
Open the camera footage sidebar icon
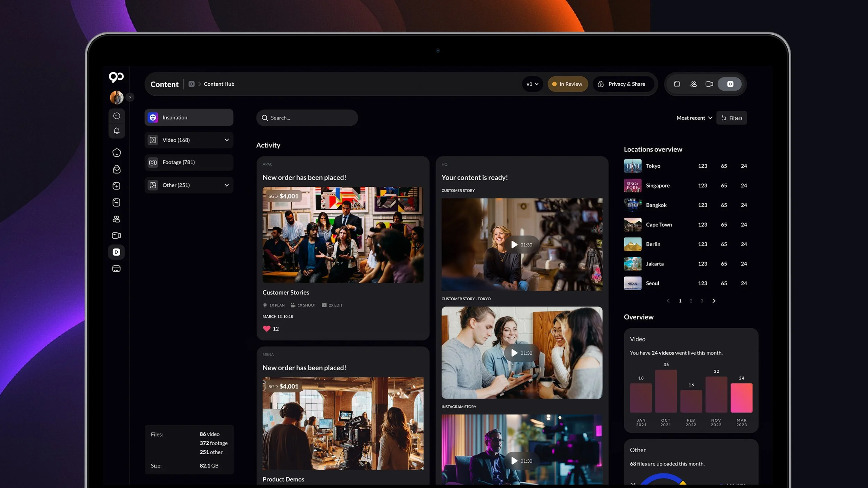[x=117, y=235]
